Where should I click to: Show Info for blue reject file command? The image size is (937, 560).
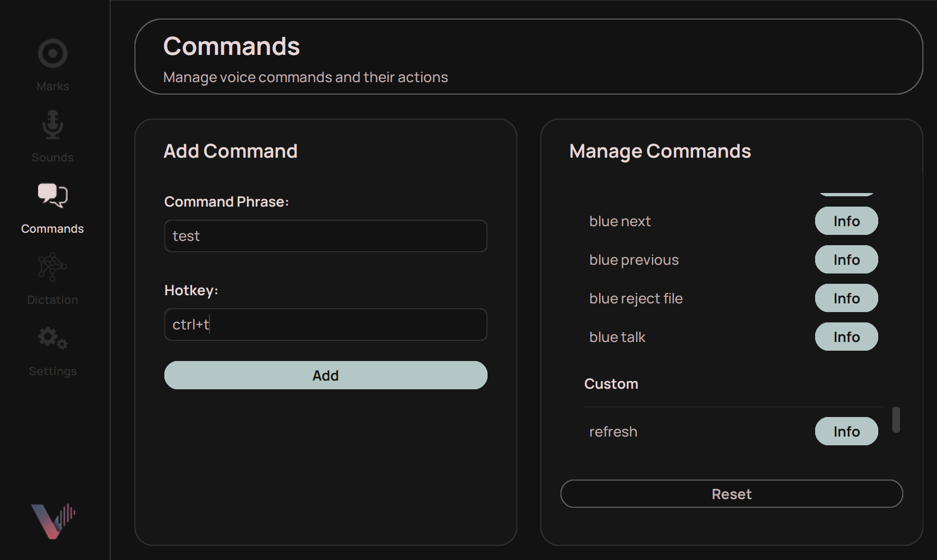(846, 298)
